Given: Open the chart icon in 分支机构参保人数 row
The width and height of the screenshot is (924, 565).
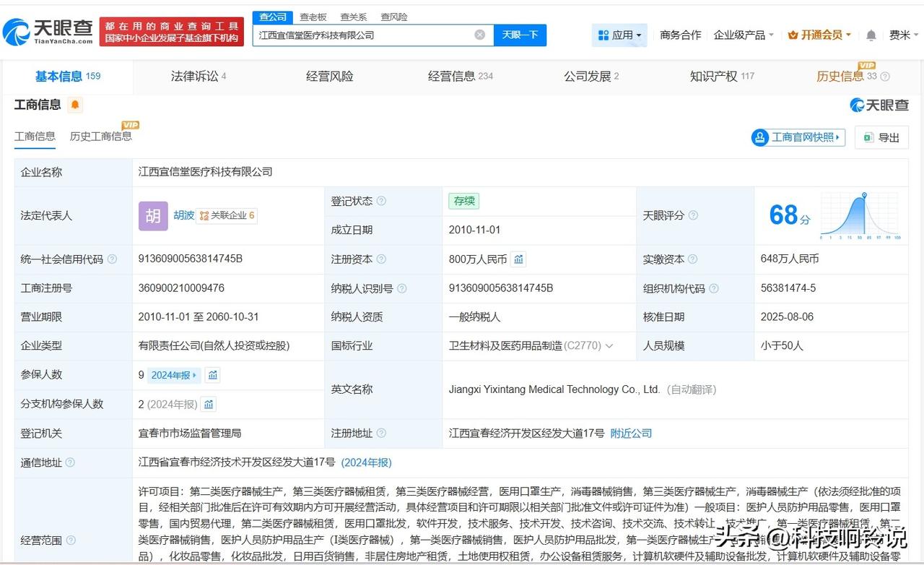Looking at the screenshot, I should [x=209, y=405].
